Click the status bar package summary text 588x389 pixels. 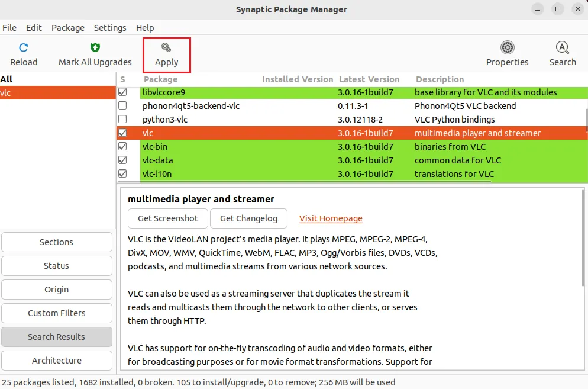point(199,382)
